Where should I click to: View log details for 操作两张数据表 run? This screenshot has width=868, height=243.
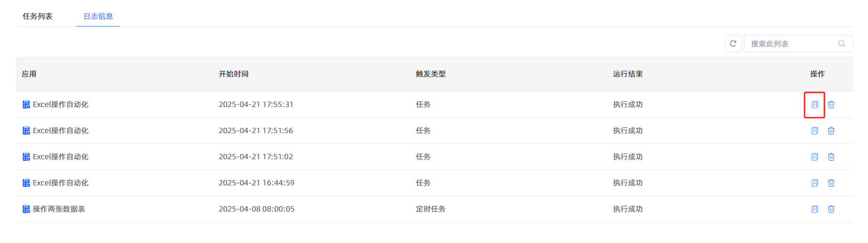point(814,209)
